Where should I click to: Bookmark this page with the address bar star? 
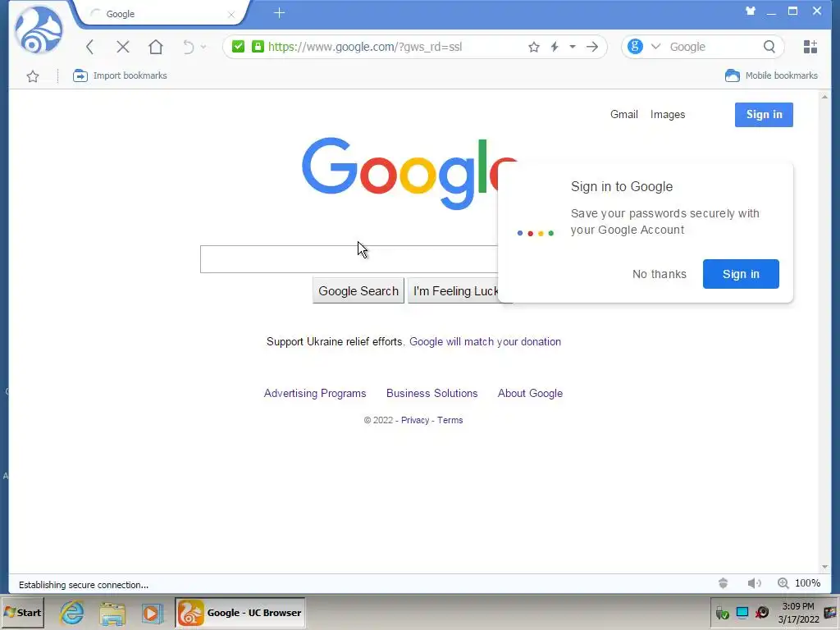tap(533, 47)
